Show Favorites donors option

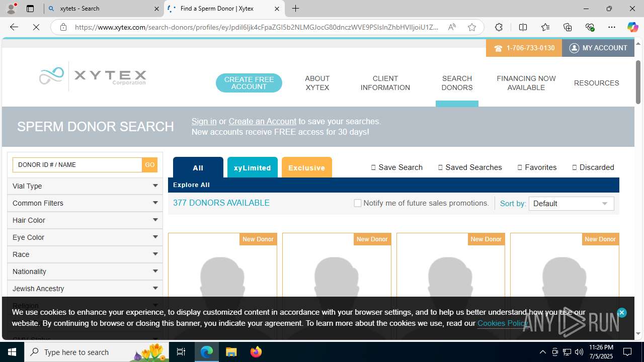(x=537, y=167)
